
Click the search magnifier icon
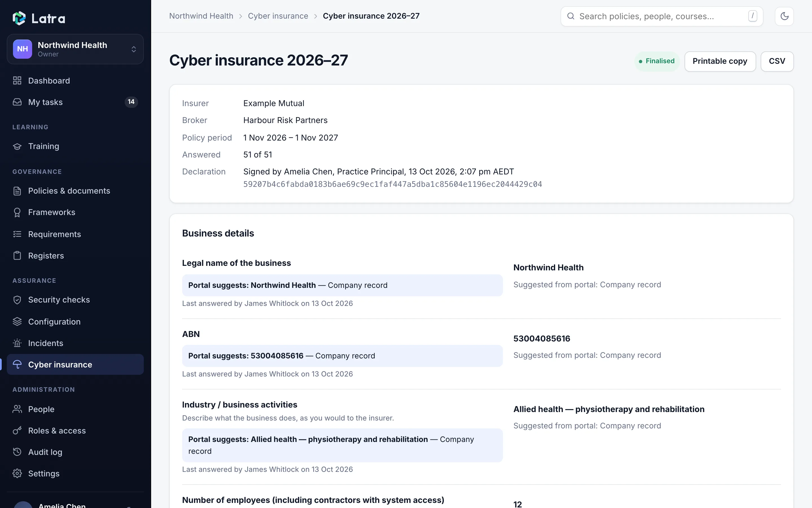571,16
